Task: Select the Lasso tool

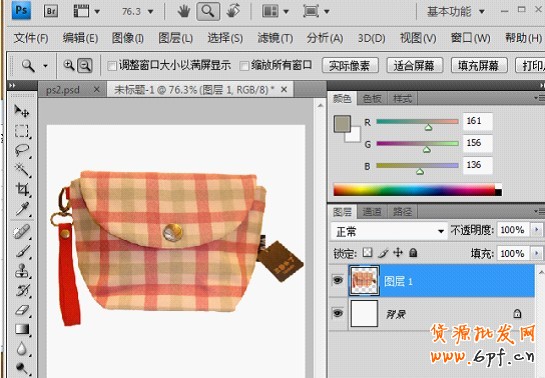Action: tap(22, 151)
